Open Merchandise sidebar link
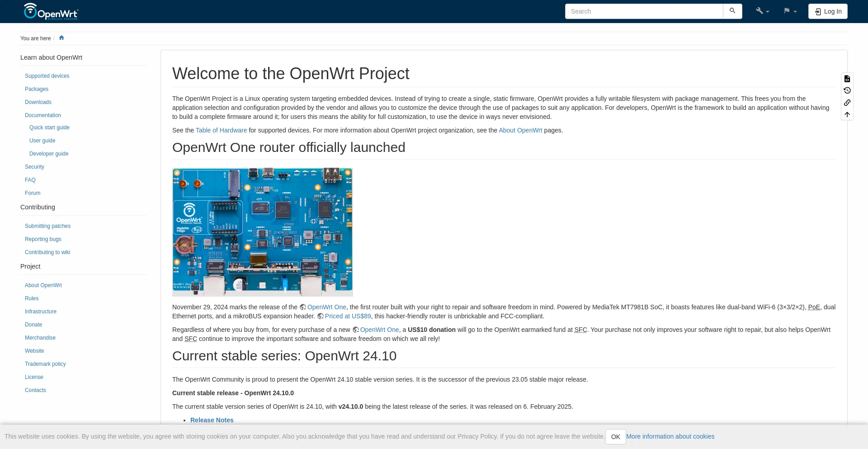The height and width of the screenshot is (449, 868). coord(40,338)
